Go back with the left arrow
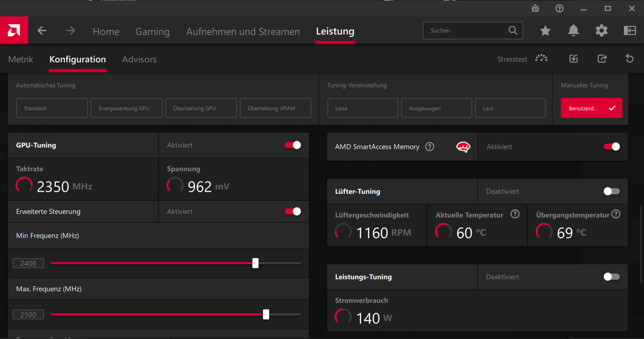Viewport: 644px width, 339px height. click(42, 31)
